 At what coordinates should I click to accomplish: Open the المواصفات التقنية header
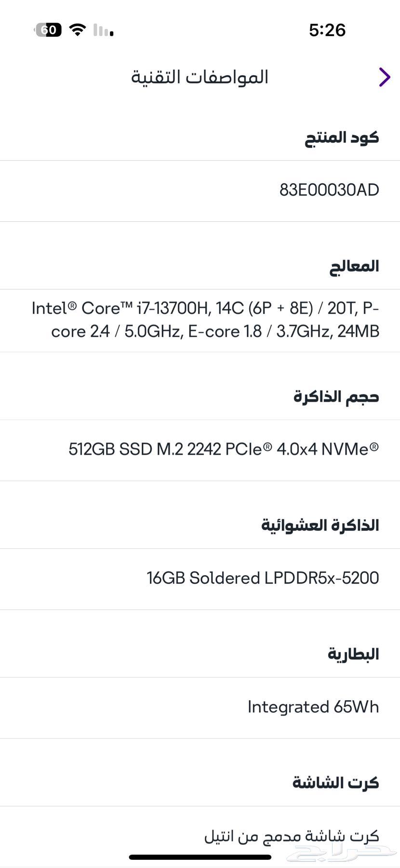tap(199, 77)
